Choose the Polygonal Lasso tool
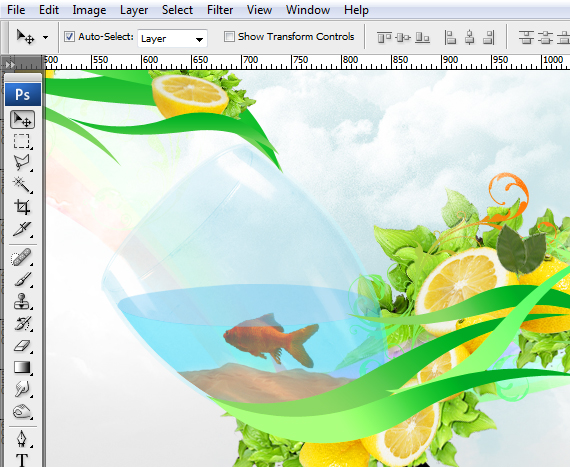The width and height of the screenshot is (570, 467). [22, 163]
